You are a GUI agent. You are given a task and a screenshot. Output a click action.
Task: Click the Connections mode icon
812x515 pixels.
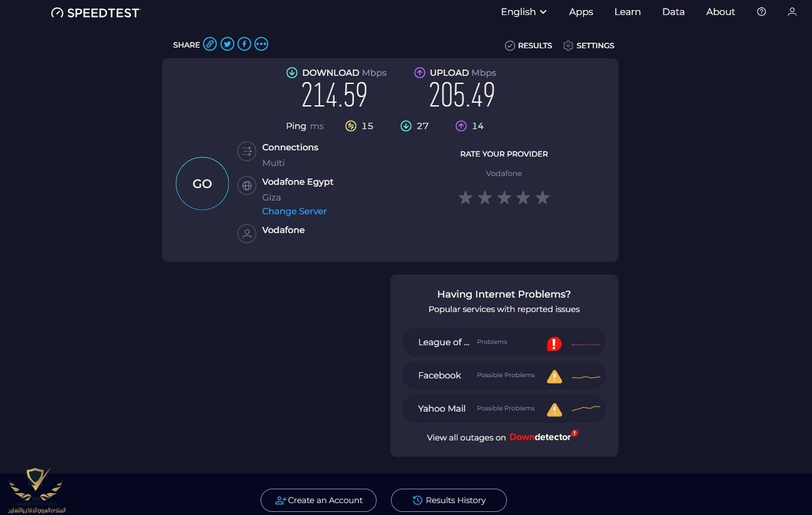click(247, 151)
